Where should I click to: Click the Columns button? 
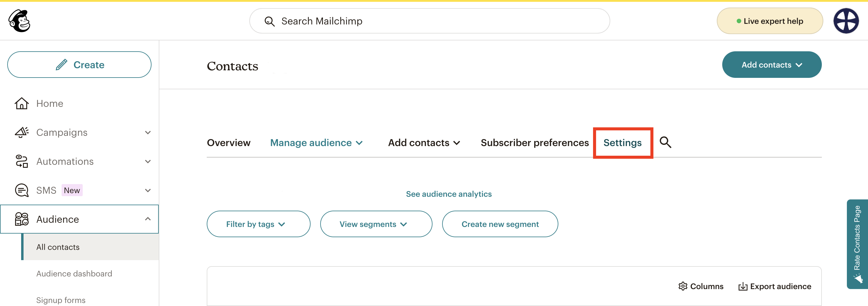701,286
